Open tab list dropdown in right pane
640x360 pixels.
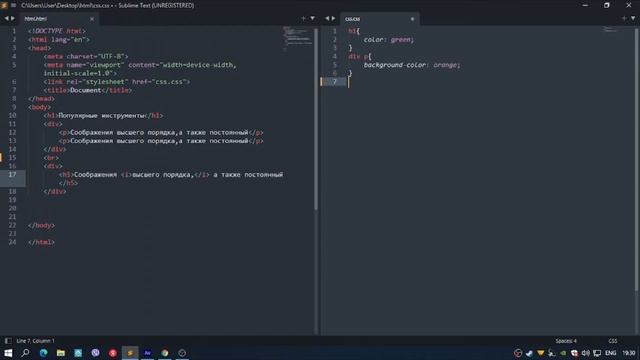click(x=633, y=18)
